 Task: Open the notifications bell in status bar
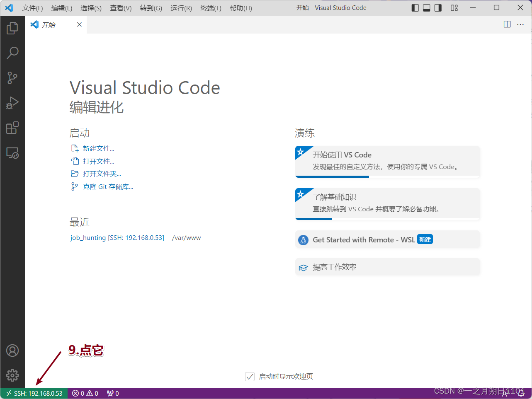click(x=521, y=393)
